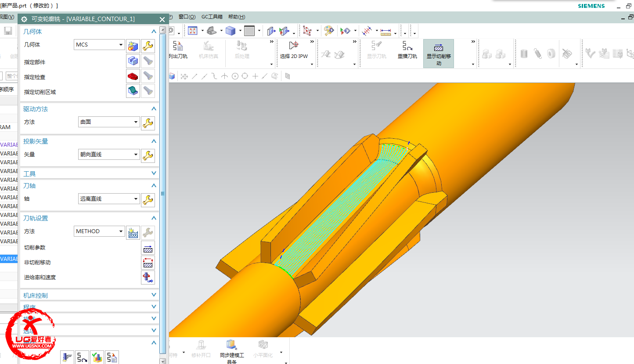Click 列出刀轨 ribbon button
The height and width of the screenshot is (364, 634).
(x=178, y=50)
